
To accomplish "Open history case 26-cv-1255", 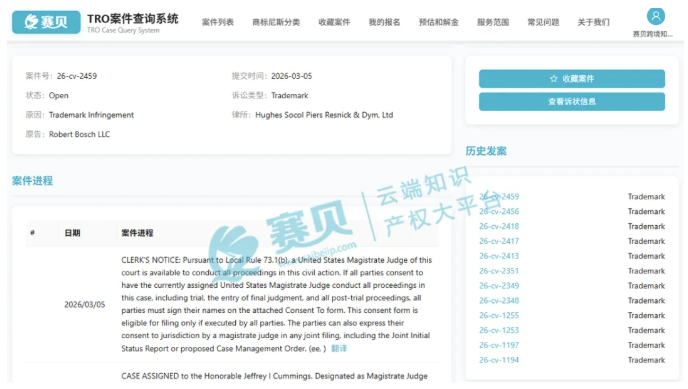I will tap(499, 315).
